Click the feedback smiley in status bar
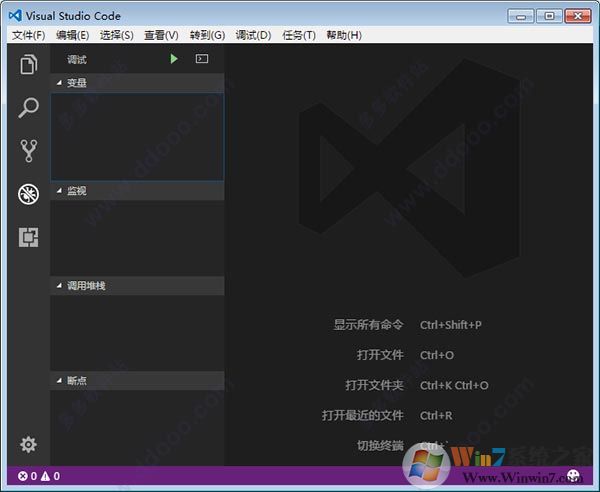This screenshot has width=600, height=492. tap(573, 476)
